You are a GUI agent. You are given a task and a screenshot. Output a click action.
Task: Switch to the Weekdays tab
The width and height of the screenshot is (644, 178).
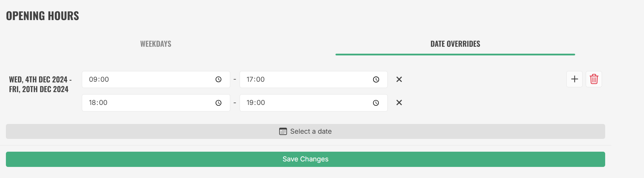(x=156, y=44)
